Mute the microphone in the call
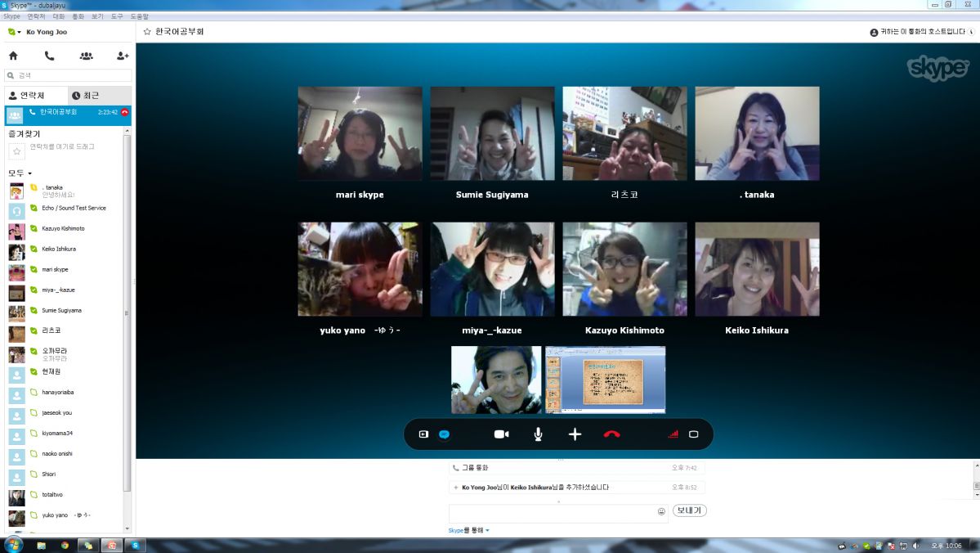 click(x=538, y=434)
